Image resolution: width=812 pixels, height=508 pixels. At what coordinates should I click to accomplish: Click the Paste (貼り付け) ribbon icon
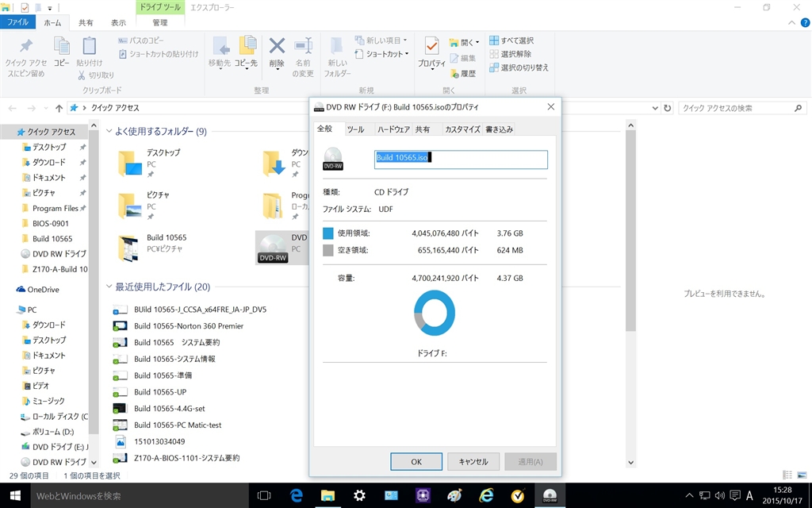coord(89,46)
